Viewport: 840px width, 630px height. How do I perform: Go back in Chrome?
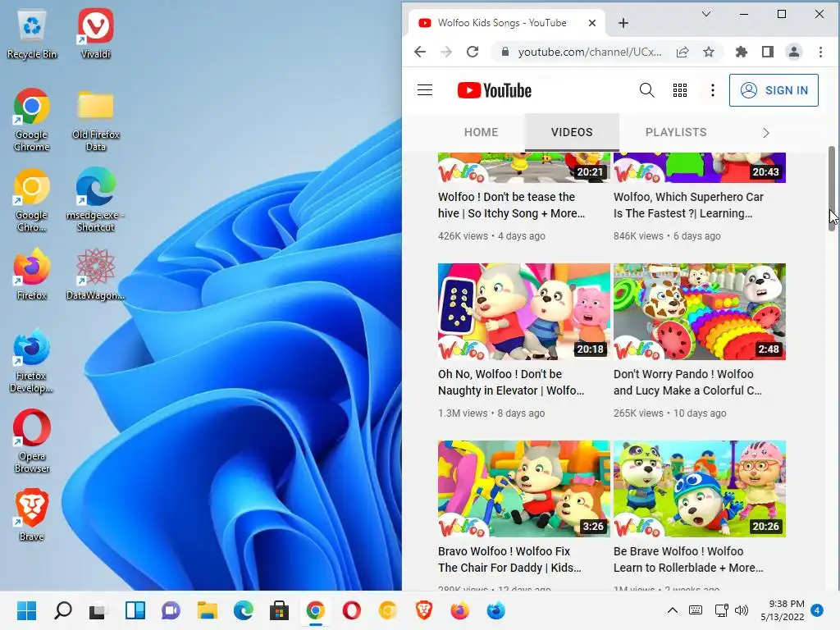[420, 52]
